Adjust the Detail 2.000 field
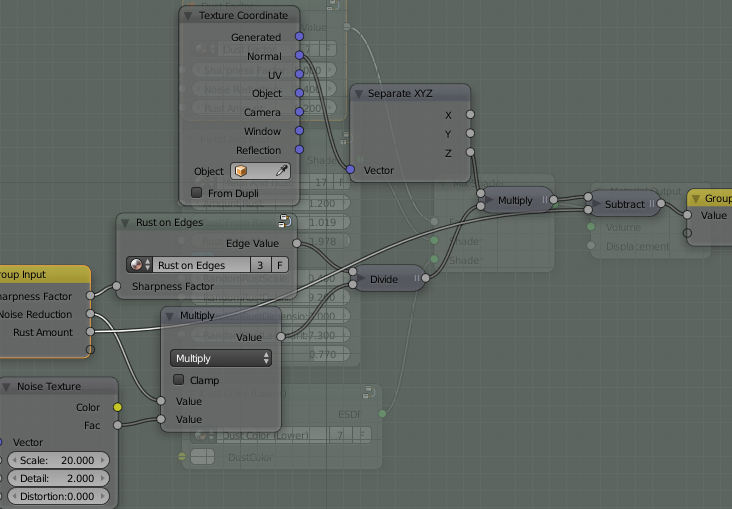The height and width of the screenshot is (509, 732). click(x=58, y=478)
